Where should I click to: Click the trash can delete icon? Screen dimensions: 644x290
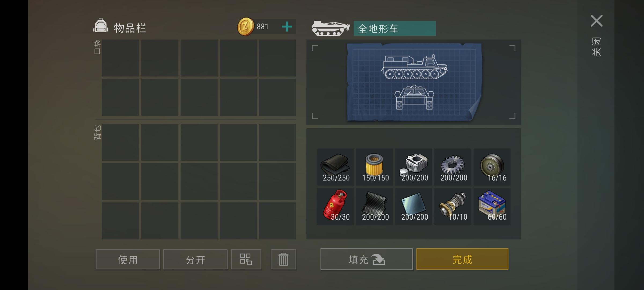(283, 259)
